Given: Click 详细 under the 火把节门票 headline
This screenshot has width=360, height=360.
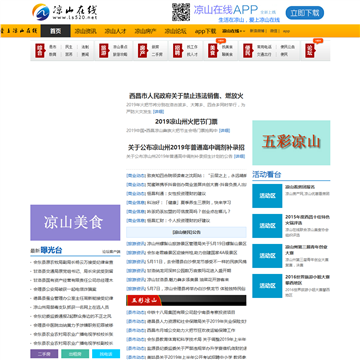Looking at the screenshot, I should coord(224,130).
